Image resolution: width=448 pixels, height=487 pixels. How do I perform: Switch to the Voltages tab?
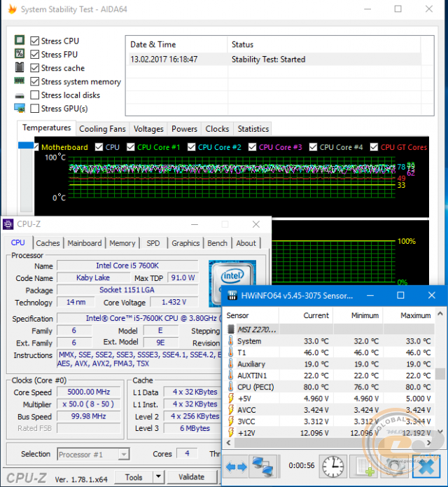pyautogui.click(x=148, y=129)
